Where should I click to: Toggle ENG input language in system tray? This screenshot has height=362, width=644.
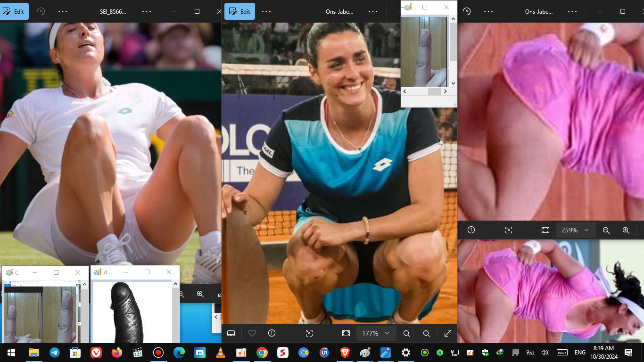click(580, 353)
